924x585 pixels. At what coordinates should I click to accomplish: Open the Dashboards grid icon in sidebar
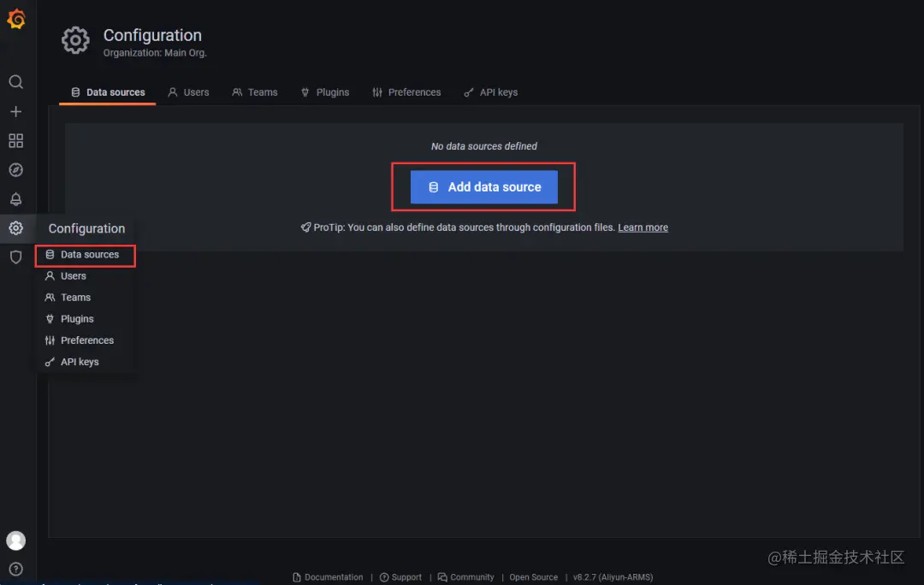coord(16,140)
